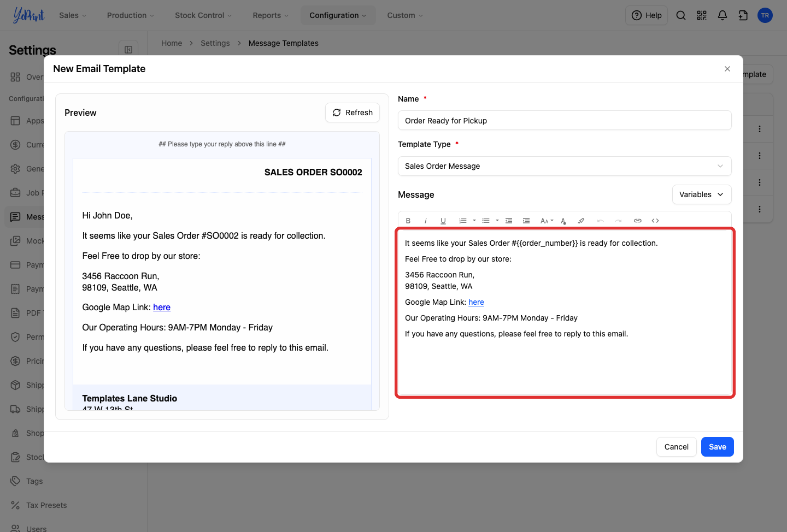Toggle bold formatting in the message toolbar
Viewport: 787px width, 532px height.
pos(408,221)
